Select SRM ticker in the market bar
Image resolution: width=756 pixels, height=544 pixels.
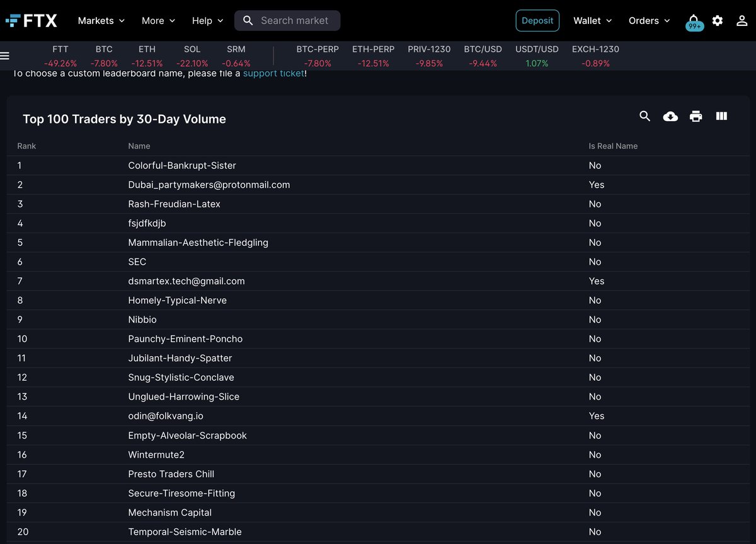(x=236, y=56)
